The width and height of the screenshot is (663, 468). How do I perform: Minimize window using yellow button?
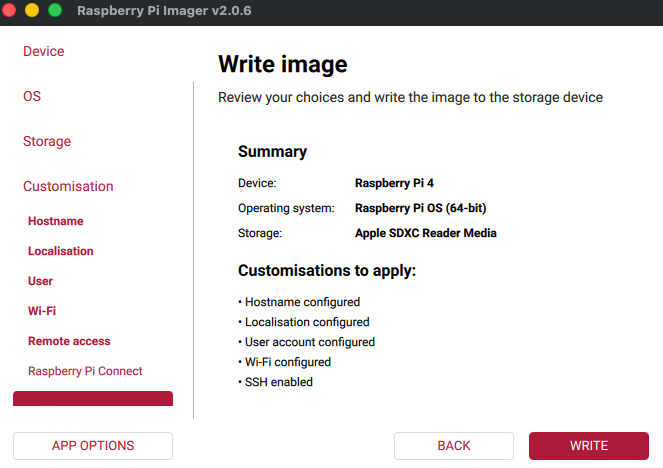point(32,10)
